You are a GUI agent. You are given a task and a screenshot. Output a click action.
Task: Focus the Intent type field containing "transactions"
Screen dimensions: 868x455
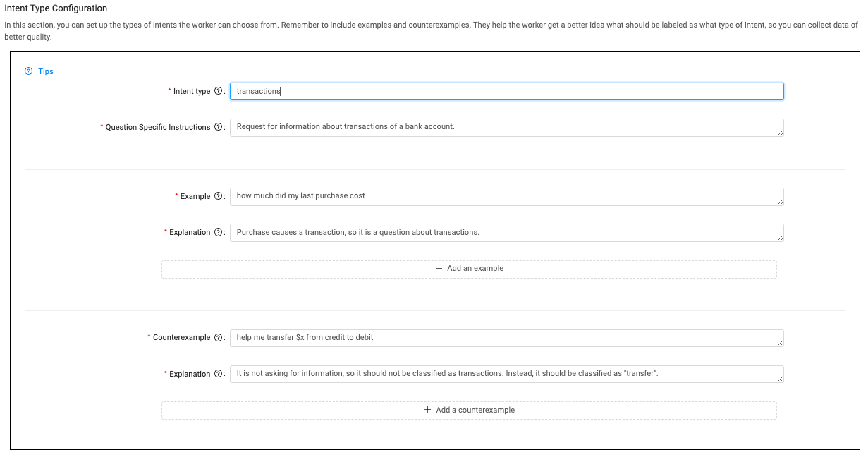point(506,92)
